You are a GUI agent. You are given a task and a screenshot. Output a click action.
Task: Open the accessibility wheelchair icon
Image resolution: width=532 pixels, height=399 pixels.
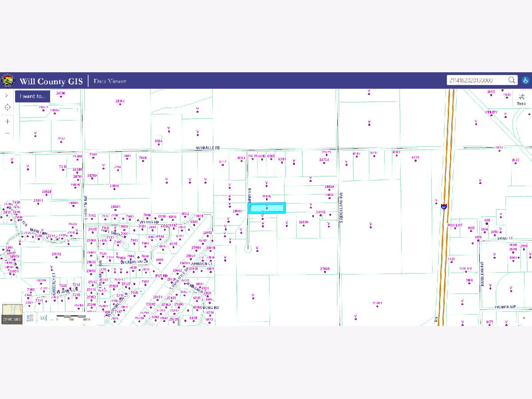(525, 80)
